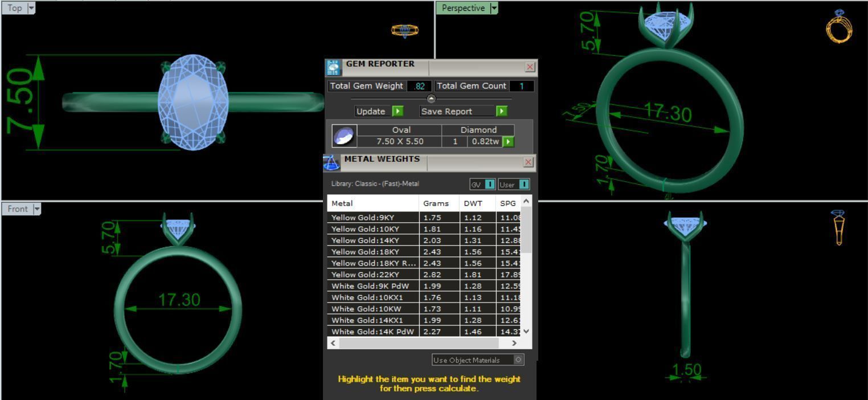Click the green arrow beside Update
Screen dimensions: 868x400
coord(398,111)
